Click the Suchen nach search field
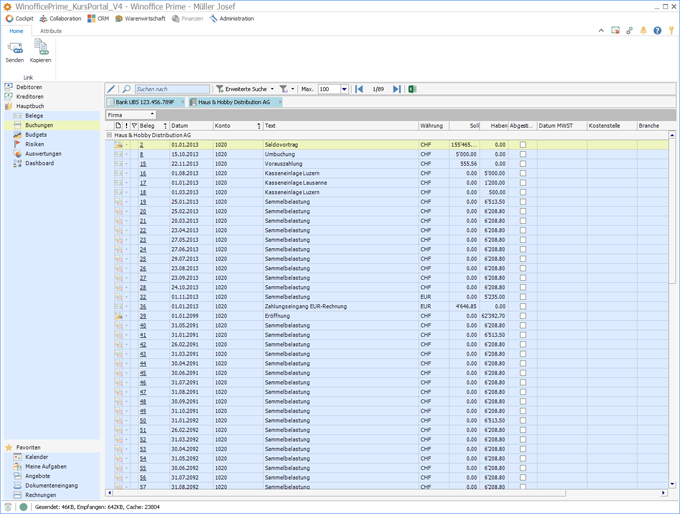 (x=172, y=89)
